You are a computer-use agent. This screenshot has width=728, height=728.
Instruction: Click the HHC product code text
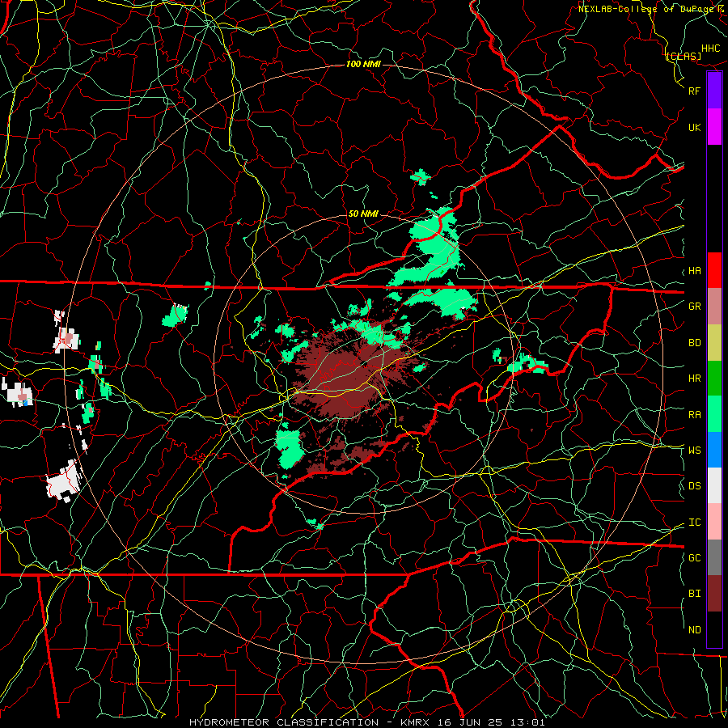point(710,49)
